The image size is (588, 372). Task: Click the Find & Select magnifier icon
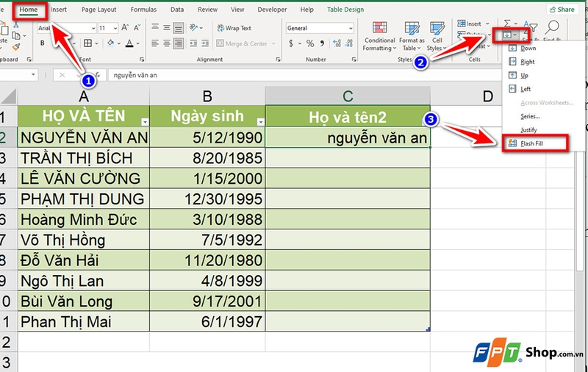coord(553,27)
